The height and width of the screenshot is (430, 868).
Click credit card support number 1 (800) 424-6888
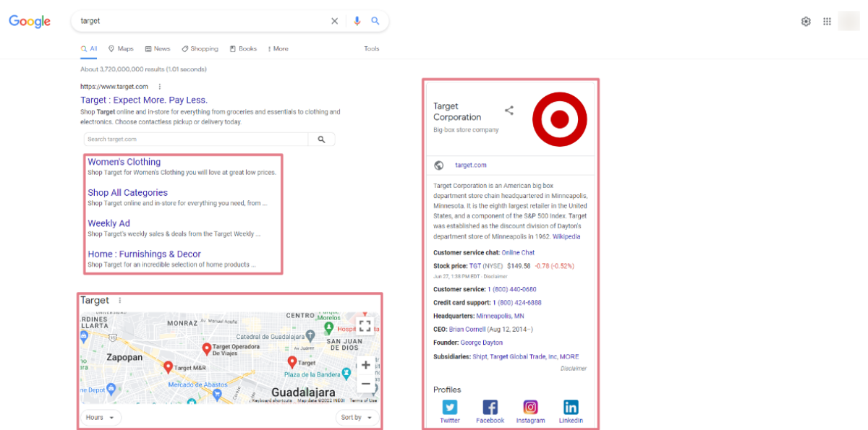(x=517, y=303)
